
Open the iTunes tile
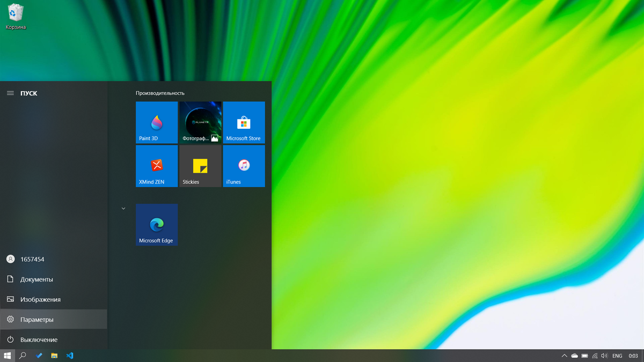pyautogui.click(x=244, y=166)
